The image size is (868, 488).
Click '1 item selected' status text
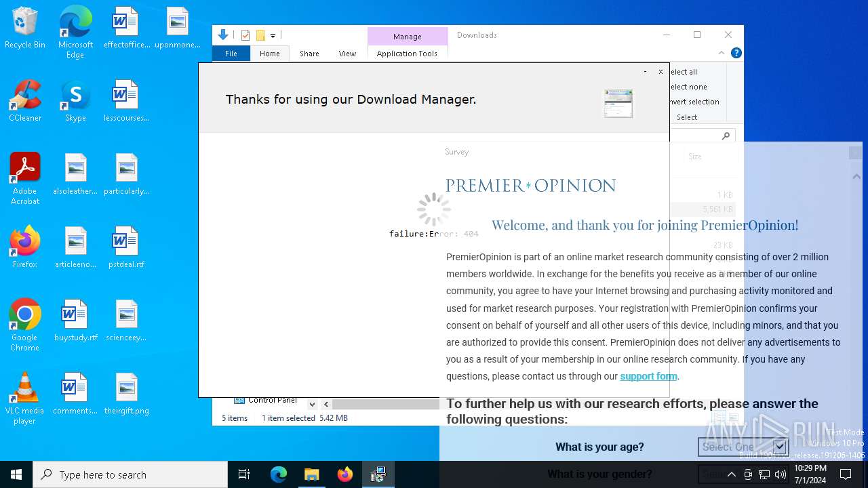(x=288, y=418)
